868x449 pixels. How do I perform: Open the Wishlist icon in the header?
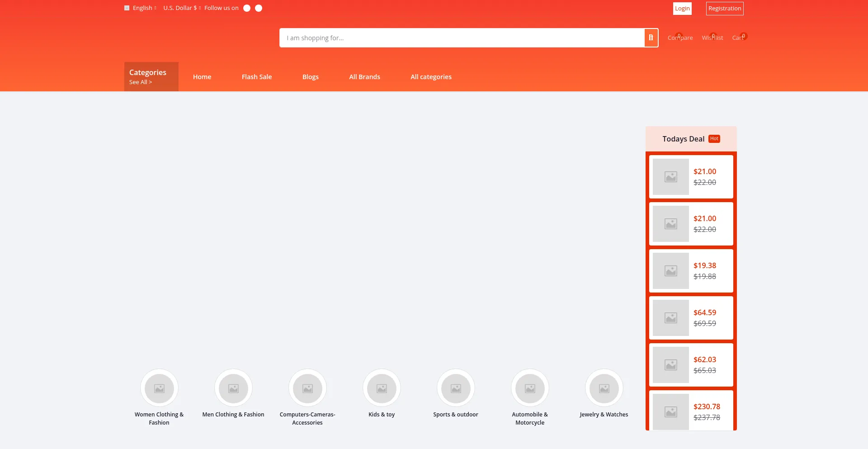712,38
